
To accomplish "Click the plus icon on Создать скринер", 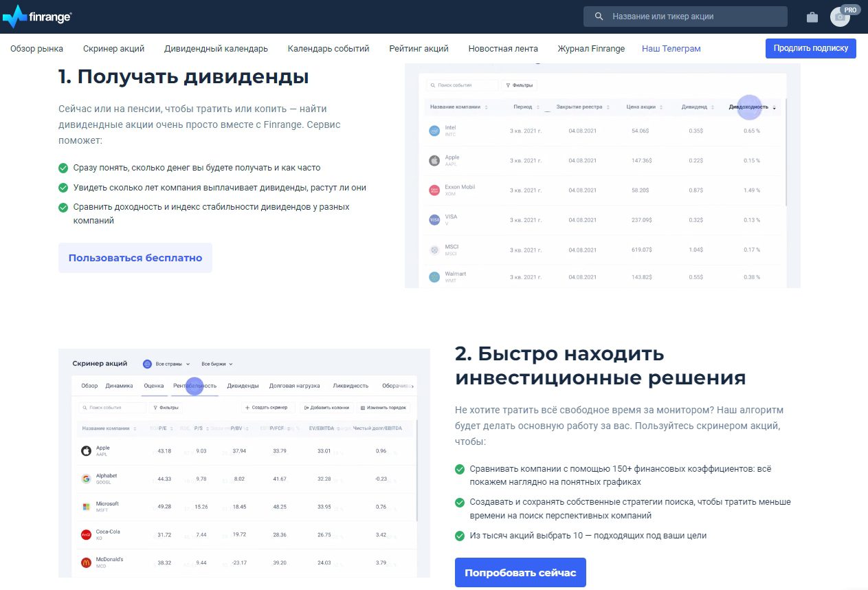I will (x=246, y=407).
